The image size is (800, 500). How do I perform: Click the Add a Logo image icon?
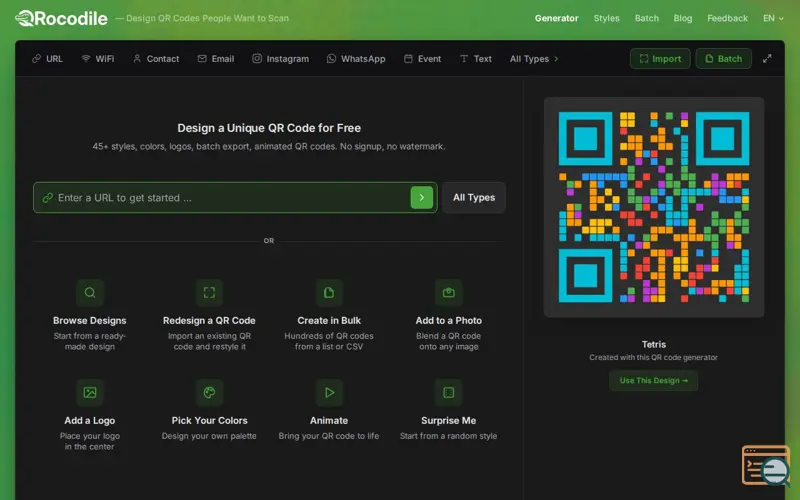pos(90,392)
